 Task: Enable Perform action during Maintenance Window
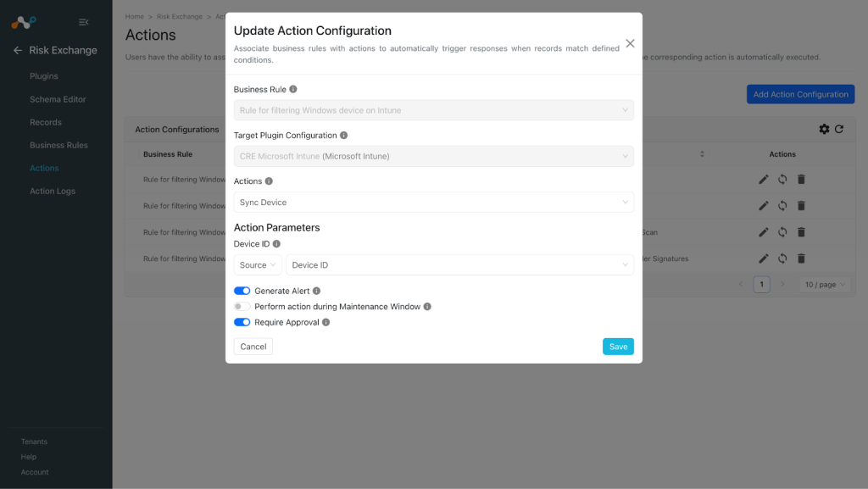242,307
